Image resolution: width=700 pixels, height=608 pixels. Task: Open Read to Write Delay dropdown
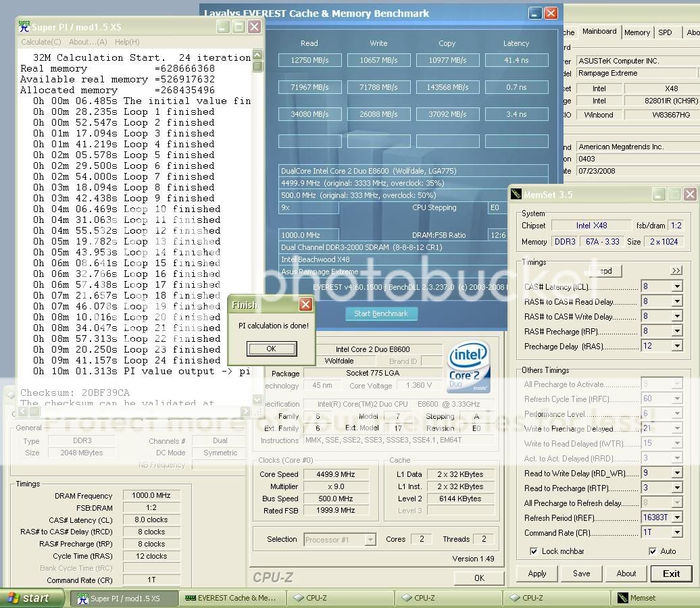point(677,473)
